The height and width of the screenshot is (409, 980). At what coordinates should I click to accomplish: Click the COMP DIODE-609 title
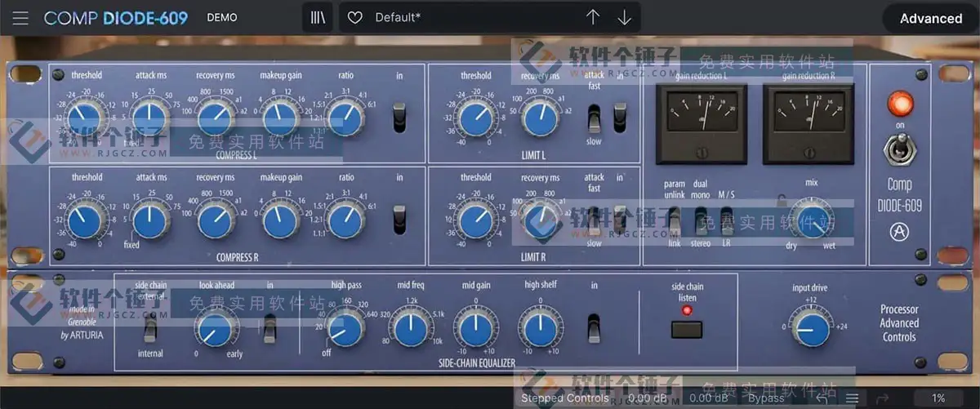[x=116, y=18]
